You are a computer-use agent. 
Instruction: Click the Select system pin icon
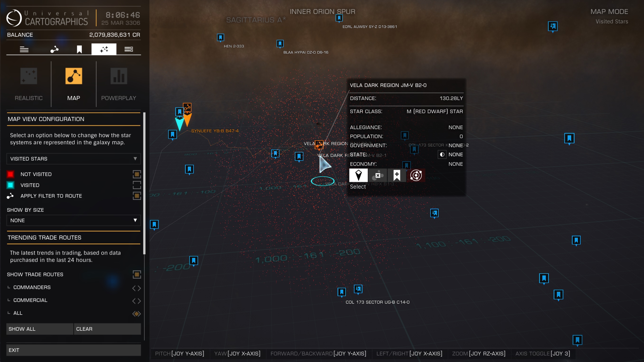tap(358, 175)
